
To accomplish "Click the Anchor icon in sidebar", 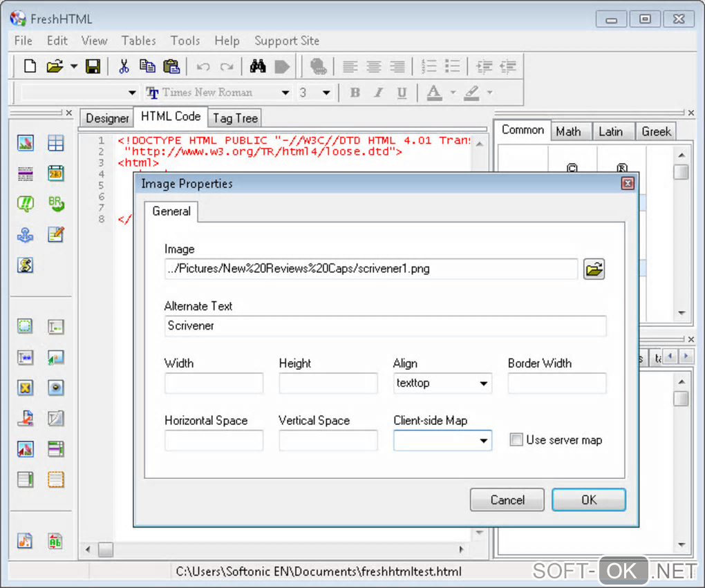I will coord(25,235).
